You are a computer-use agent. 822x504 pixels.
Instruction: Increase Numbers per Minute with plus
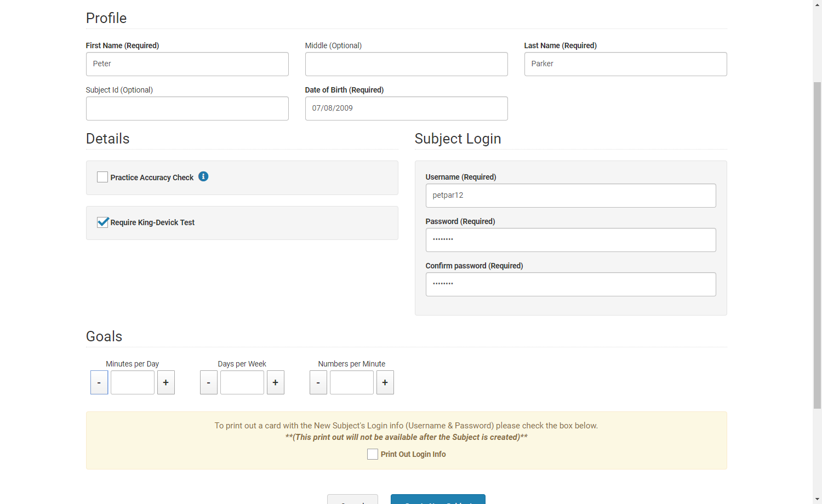385,382
